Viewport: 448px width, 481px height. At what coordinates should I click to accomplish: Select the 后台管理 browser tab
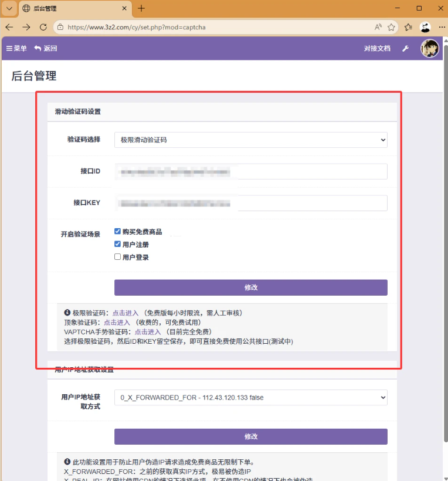(x=76, y=9)
